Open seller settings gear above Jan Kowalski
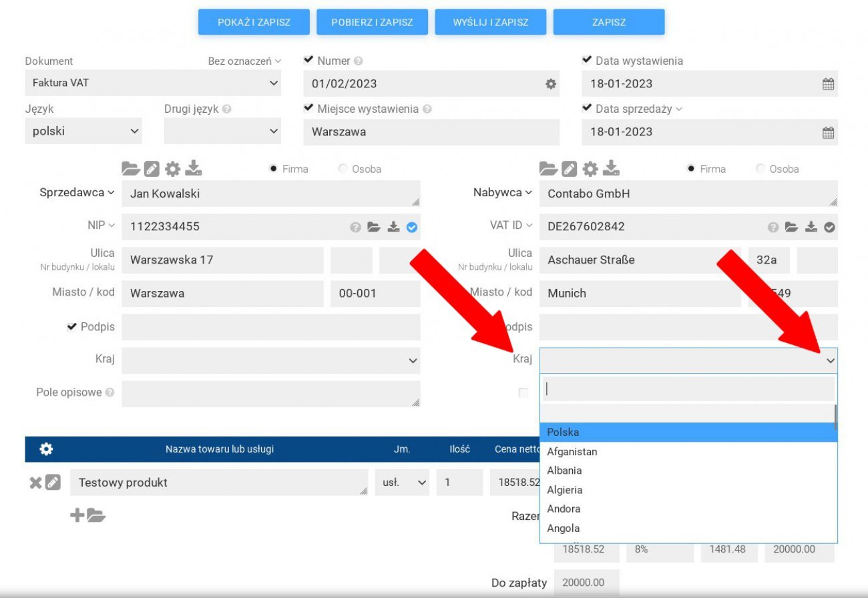868x598 pixels. click(x=172, y=169)
